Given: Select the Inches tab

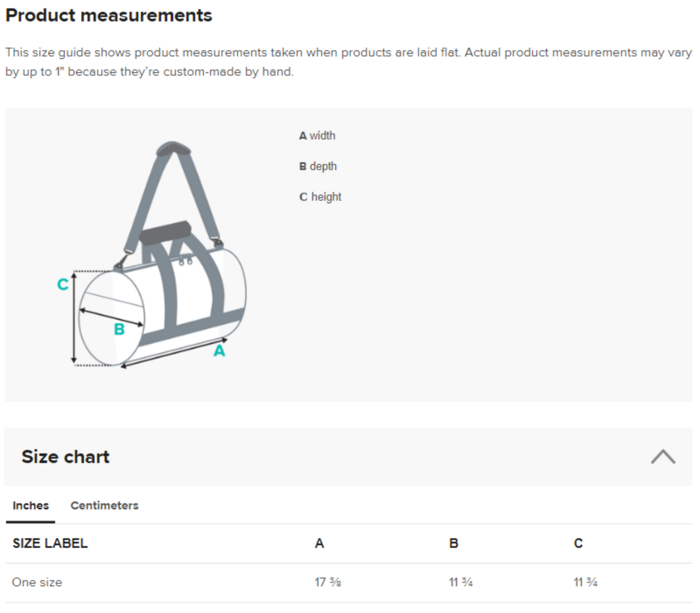Looking at the screenshot, I should 31,506.
